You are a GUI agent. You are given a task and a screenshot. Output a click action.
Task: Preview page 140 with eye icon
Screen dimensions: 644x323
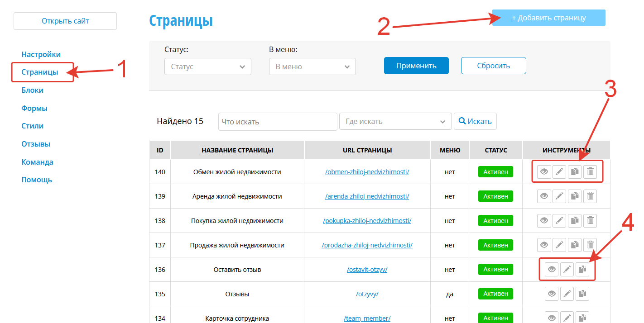544,172
